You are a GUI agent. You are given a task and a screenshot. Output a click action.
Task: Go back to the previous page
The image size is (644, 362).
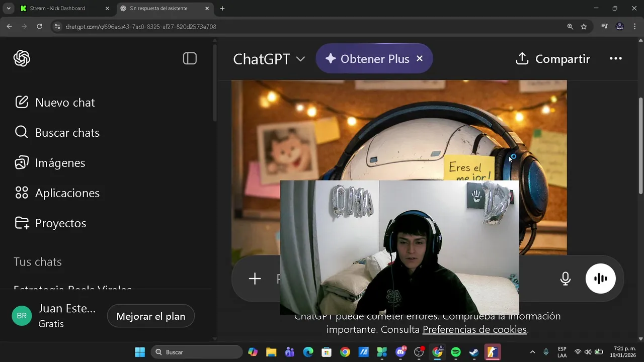click(x=9, y=27)
